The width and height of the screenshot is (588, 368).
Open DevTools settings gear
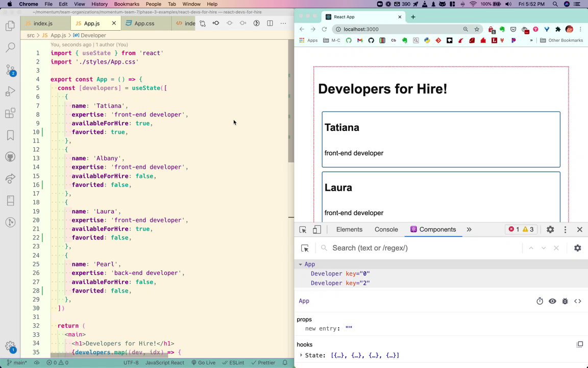(550, 229)
